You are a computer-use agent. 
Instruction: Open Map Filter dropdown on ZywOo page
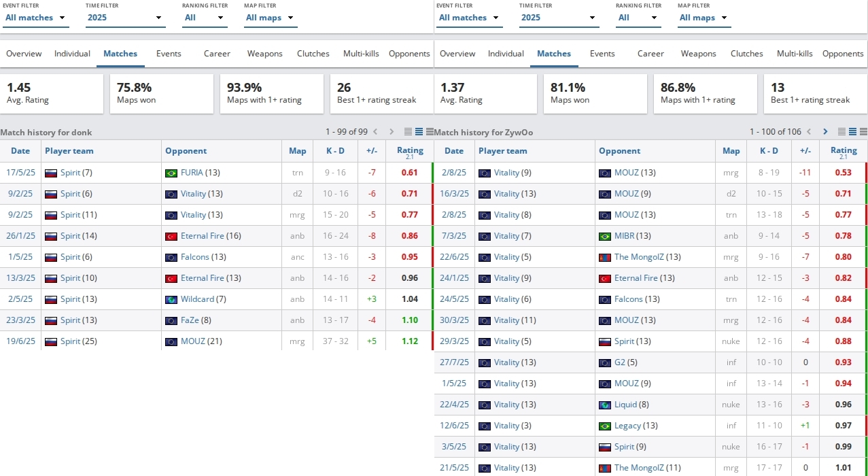click(704, 18)
